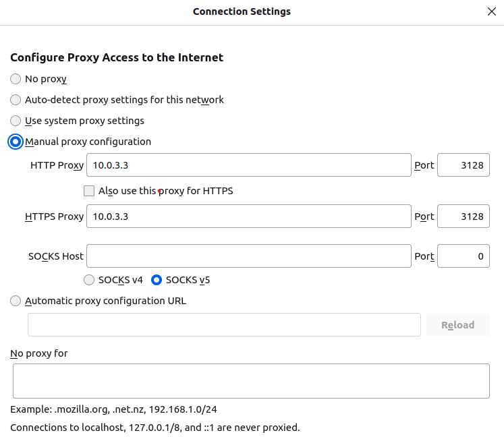Choose Auto-detect proxy settings for this network
The height and width of the screenshot is (437, 504).
16,100
